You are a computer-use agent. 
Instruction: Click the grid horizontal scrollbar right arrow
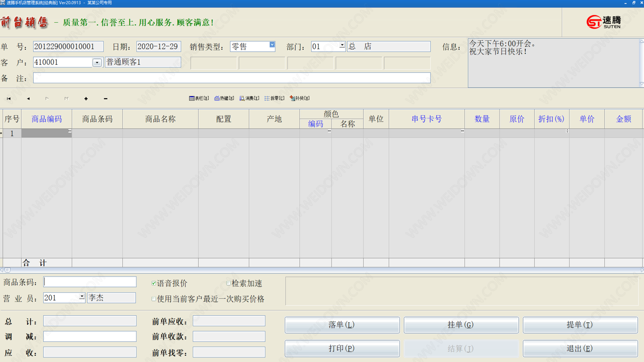642,270
